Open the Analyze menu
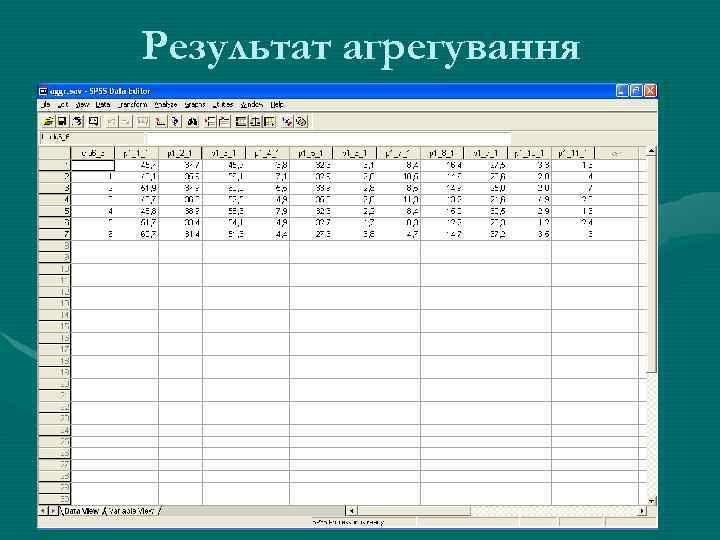Viewport: 720px width, 540px height. click(x=165, y=105)
